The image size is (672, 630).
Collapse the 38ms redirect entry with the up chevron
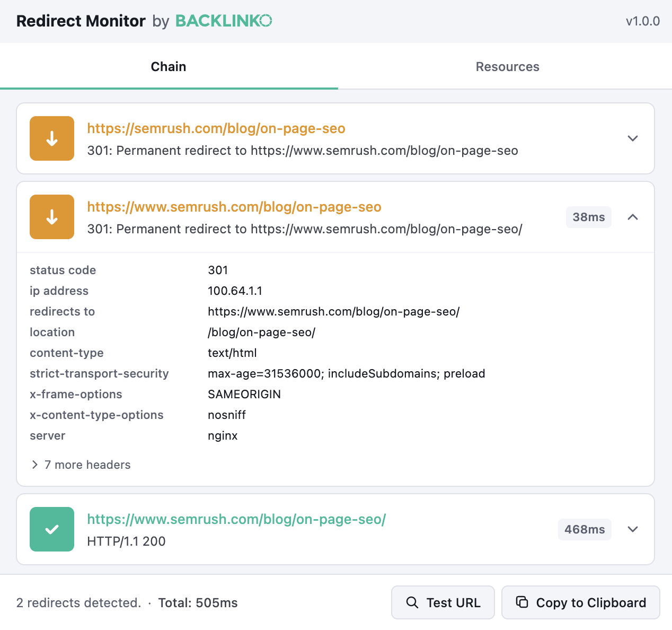tap(633, 217)
